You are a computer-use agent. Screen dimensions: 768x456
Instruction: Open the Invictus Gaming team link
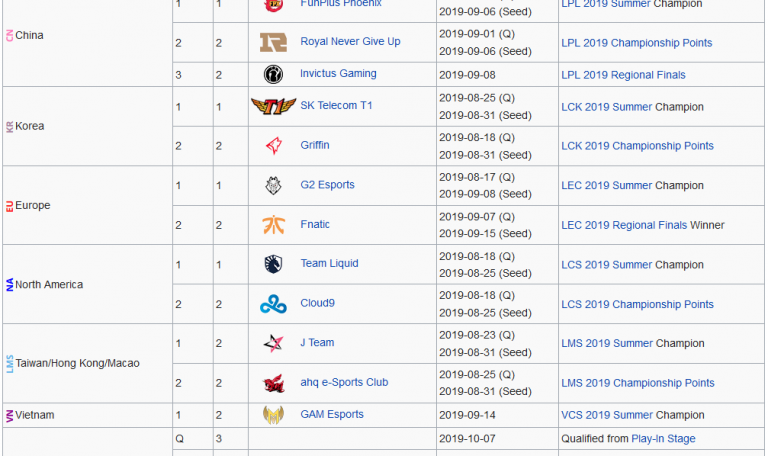coord(338,74)
